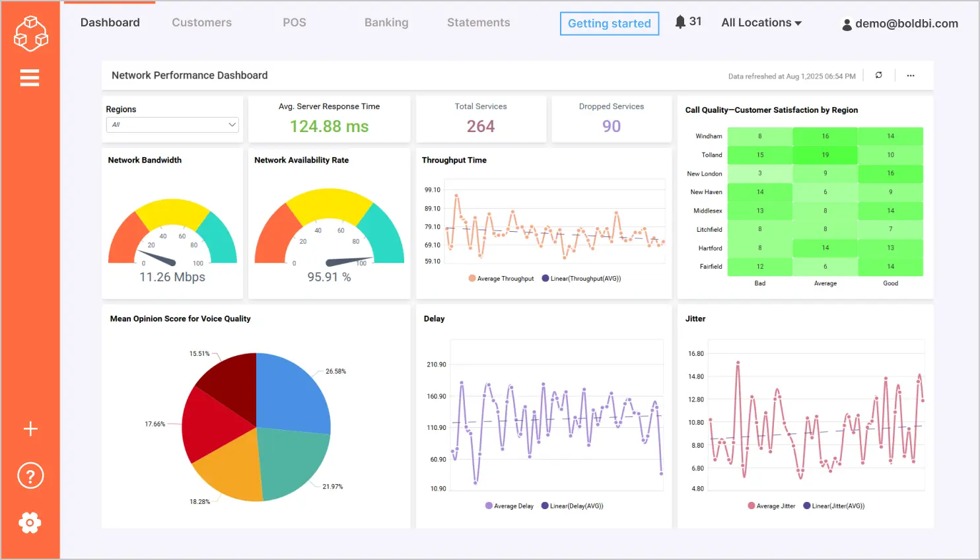Image resolution: width=980 pixels, height=560 pixels.
Task: Open the hamburger menu in the sidebar
Action: (x=30, y=77)
